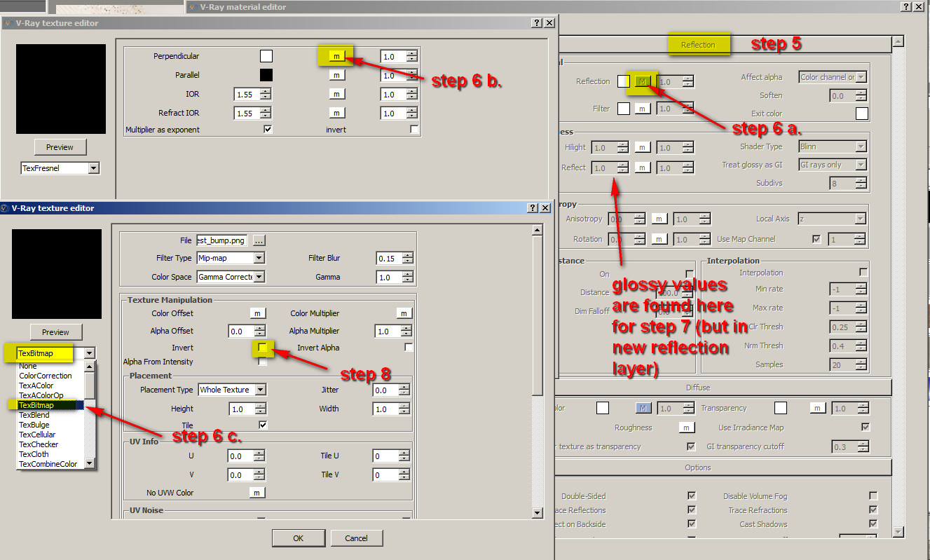930x560 pixels.
Task: Click OK in texture editor
Action: (x=298, y=538)
